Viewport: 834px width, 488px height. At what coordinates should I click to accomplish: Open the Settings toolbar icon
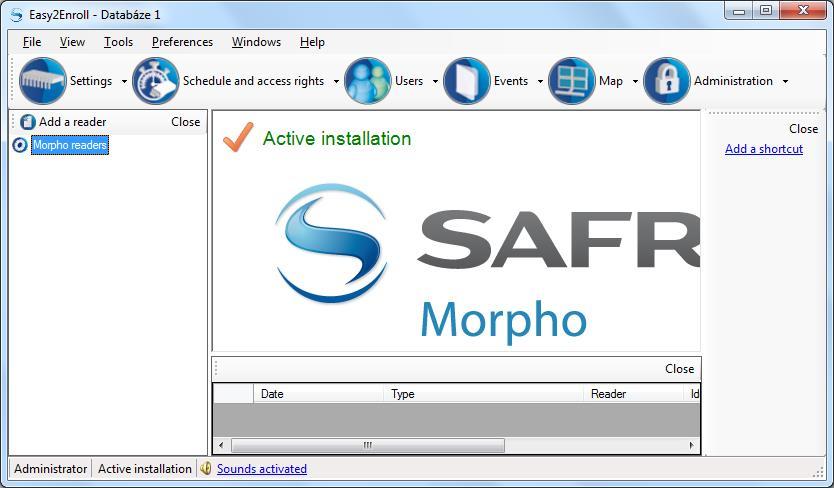(43, 81)
